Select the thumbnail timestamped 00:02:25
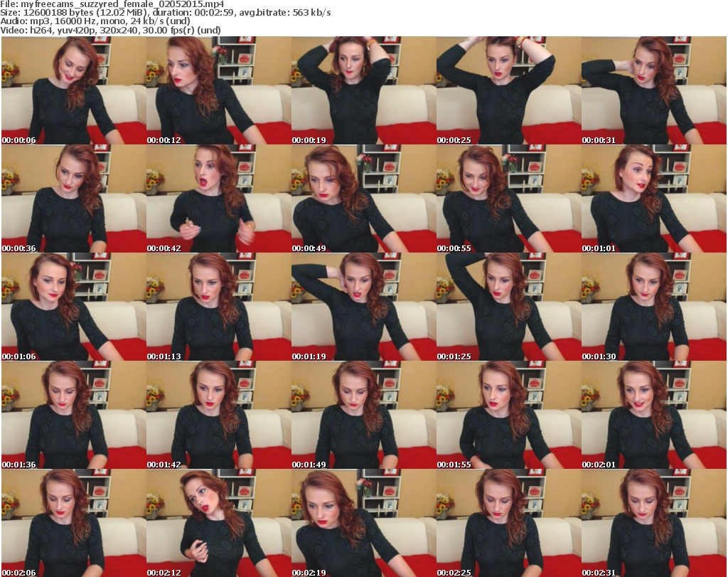Image resolution: width=728 pixels, height=577 pixels. (x=508, y=523)
